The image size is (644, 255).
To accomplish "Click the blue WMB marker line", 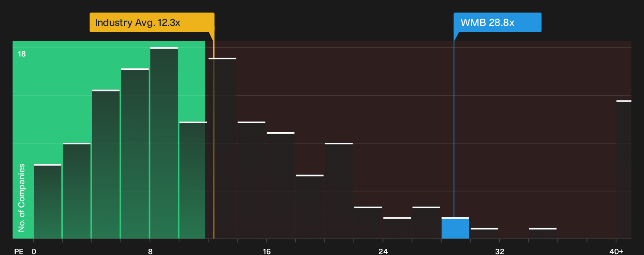I will coord(454,129).
